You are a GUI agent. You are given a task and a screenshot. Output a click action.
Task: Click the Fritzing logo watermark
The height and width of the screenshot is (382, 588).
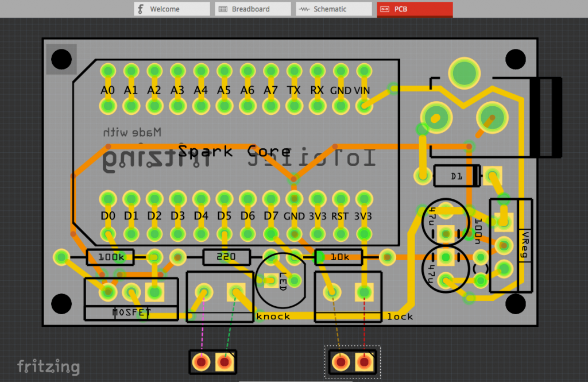(x=48, y=366)
